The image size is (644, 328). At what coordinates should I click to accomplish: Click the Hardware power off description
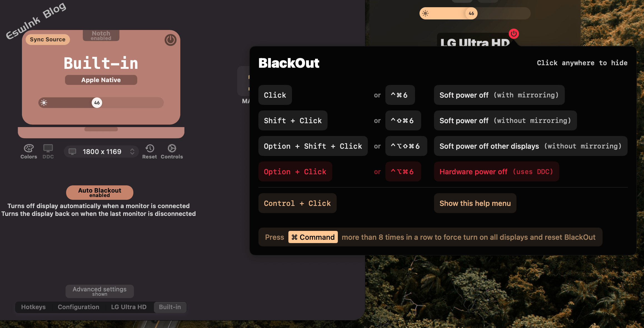(x=496, y=171)
